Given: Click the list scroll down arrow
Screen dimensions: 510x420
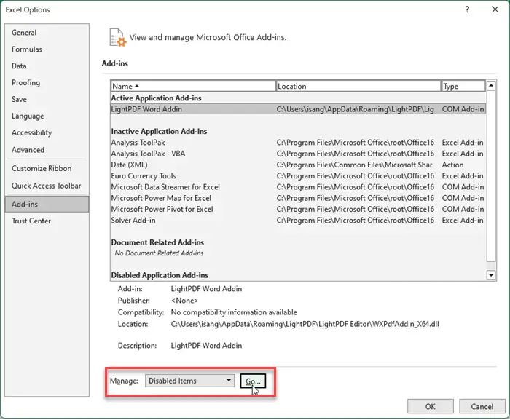Looking at the screenshot, I should [491, 275].
